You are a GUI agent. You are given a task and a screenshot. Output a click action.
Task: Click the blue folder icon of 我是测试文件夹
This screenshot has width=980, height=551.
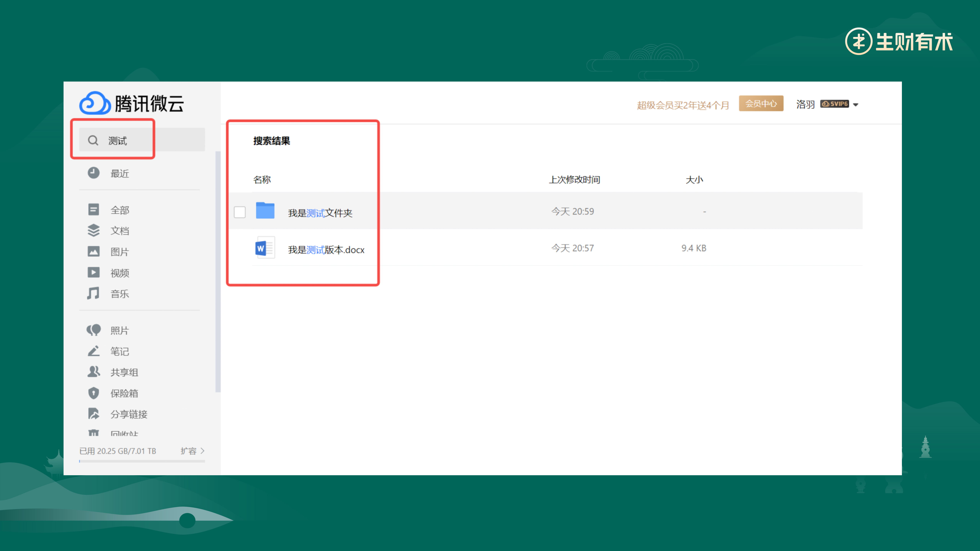(x=265, y=210)
